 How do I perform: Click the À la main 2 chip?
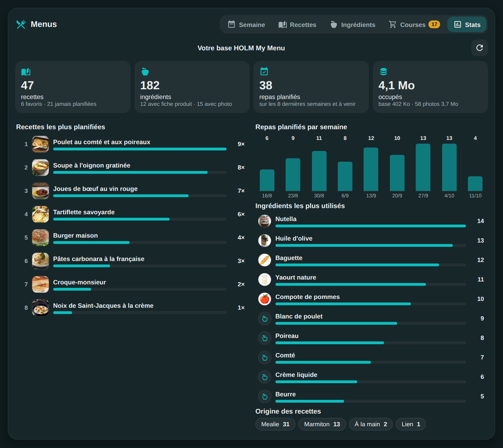point(371,424)
